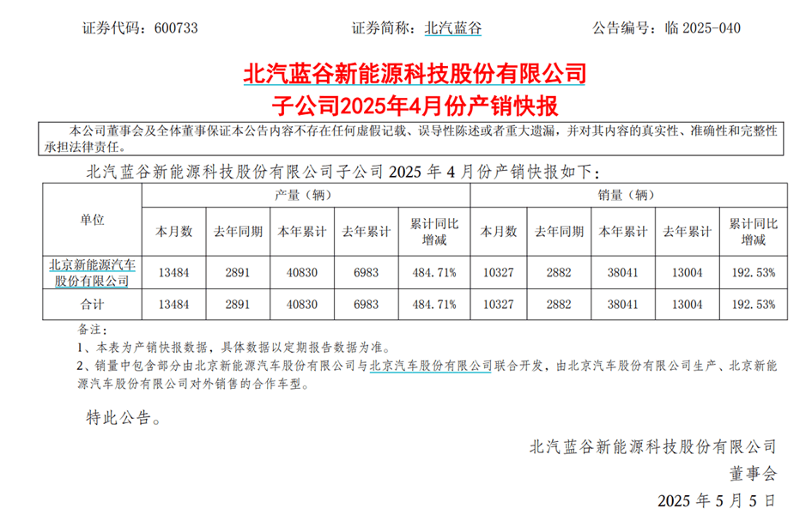Click 去年累计 header under 销量
The width and height of the screenshot is (812, 521).
(x=688, y=232)
